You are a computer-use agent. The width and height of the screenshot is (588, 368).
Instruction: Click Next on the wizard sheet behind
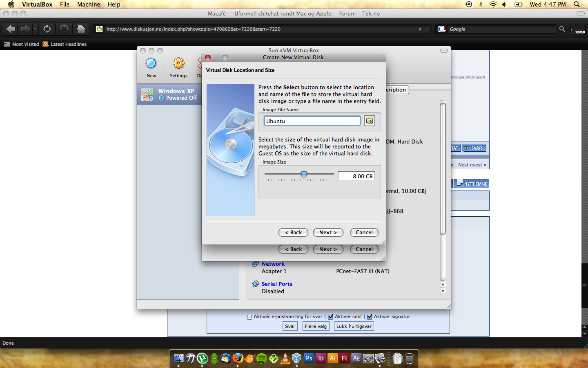click(x=328, y=249)
